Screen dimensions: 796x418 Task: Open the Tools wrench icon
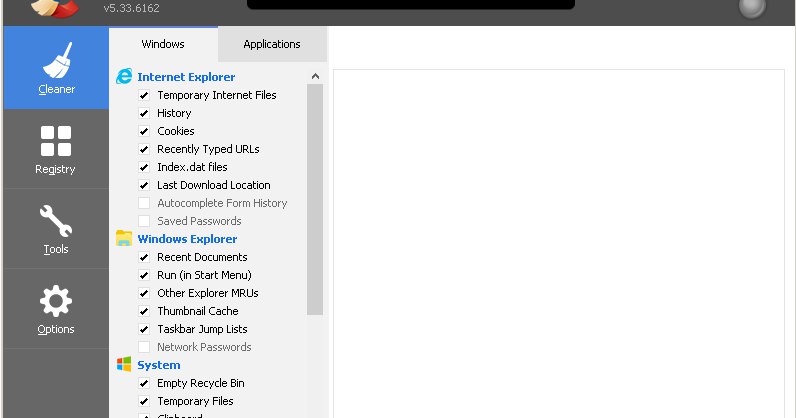tap(56, 229)
